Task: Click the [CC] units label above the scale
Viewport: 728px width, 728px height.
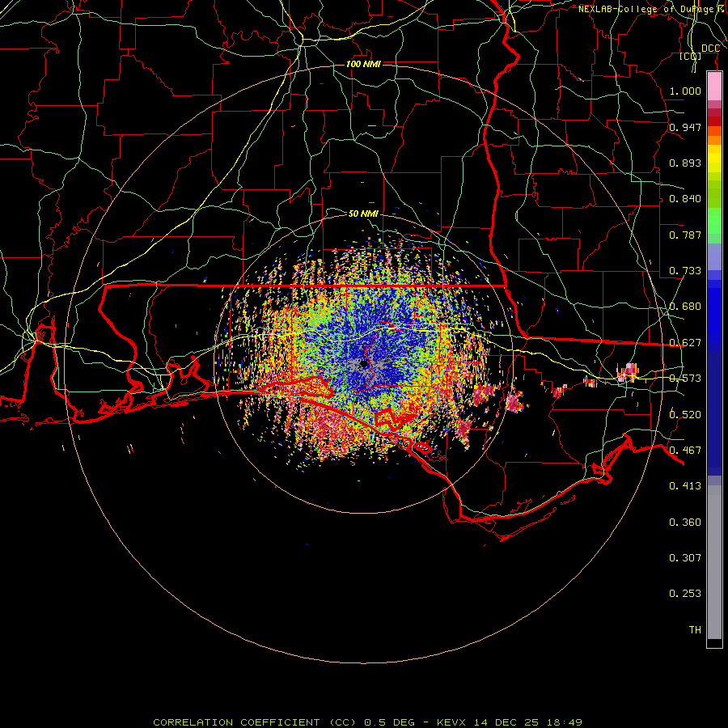Action: 690,57
